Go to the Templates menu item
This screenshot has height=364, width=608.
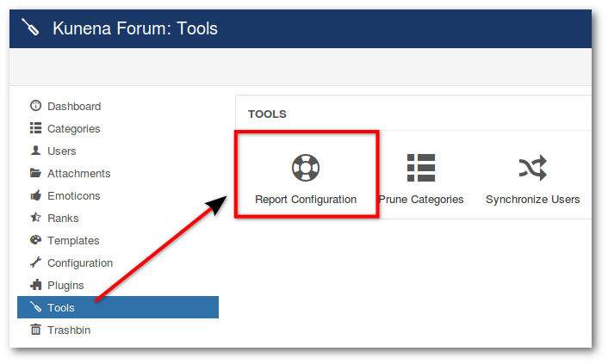(x=73, y=241)
